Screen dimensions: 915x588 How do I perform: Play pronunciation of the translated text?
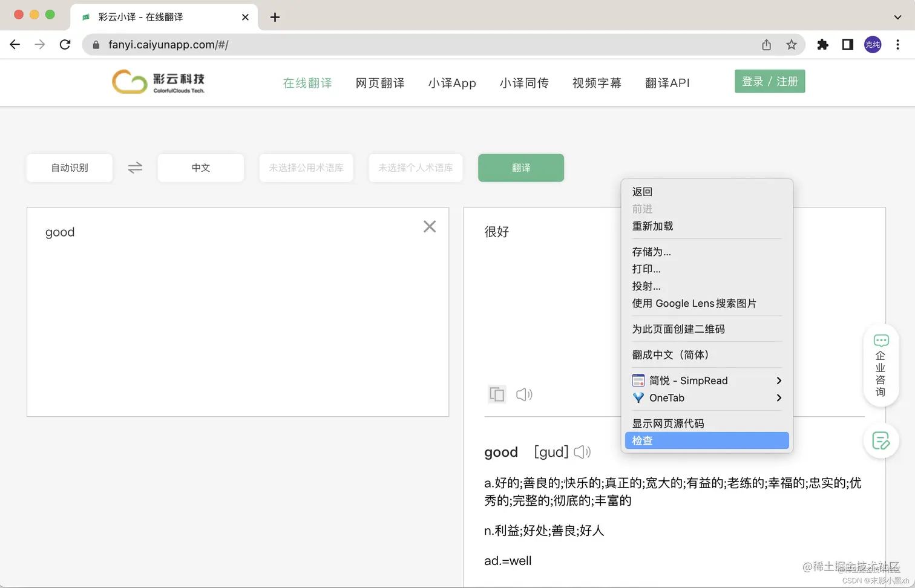coord(524,394)
